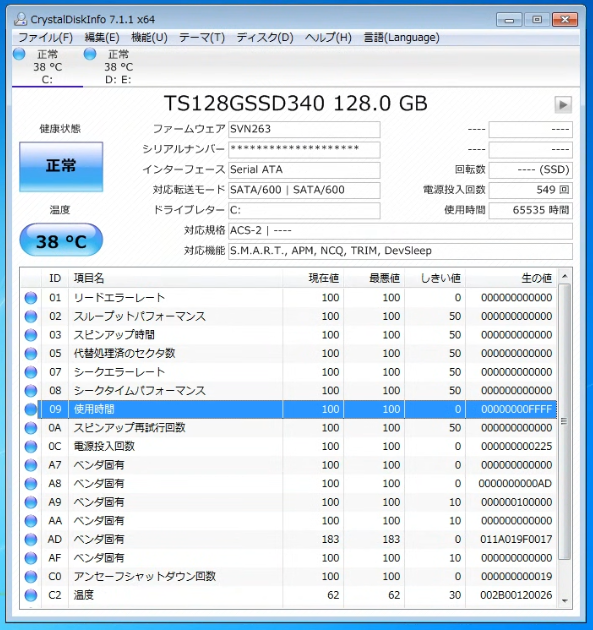The width and height of the screenshot is (593, 630).
Task: Click the firmware field SVN263
Action: pos(304,129)
